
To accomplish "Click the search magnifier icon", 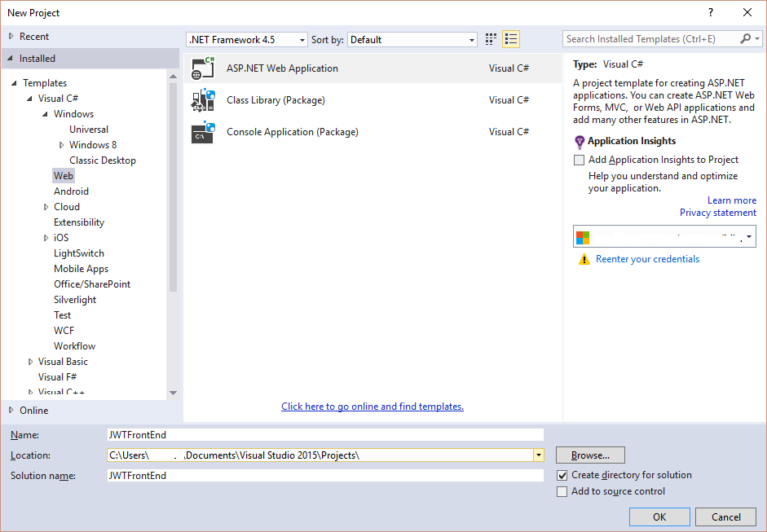I will (x=745, y=38).
